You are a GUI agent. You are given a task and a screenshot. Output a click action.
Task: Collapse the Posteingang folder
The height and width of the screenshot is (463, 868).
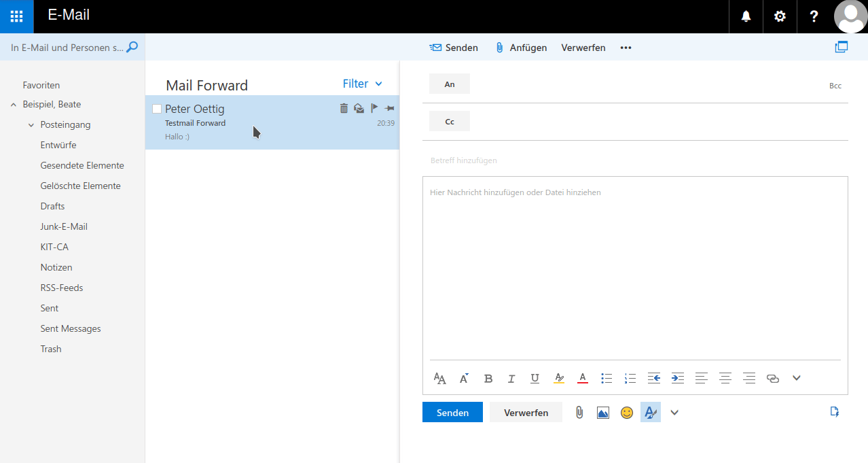(x=31, y=125)
